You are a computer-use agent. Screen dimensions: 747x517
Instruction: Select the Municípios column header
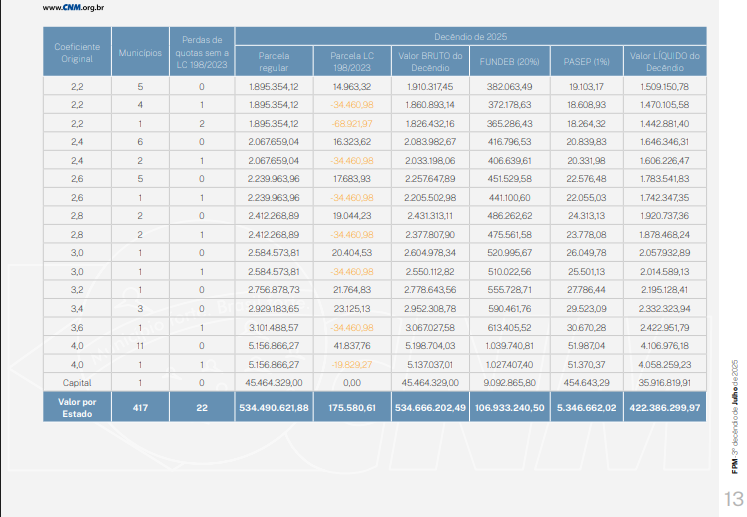point(140,53)
